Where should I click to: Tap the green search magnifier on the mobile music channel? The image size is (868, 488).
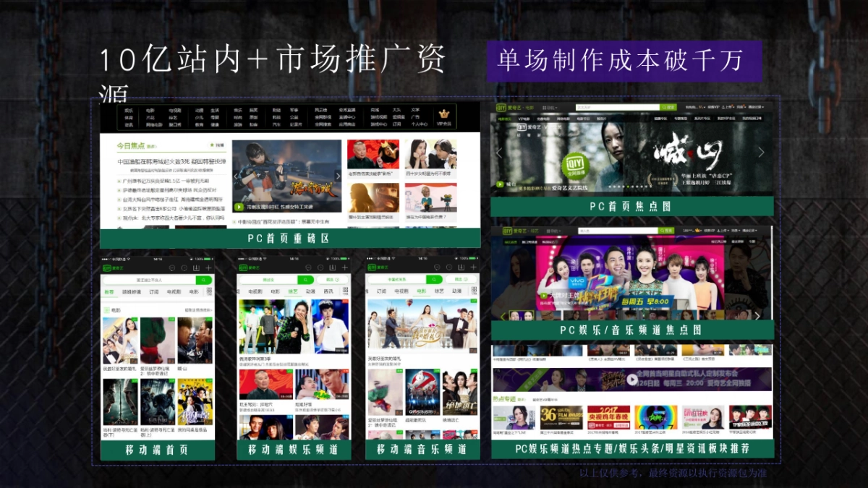434,278
